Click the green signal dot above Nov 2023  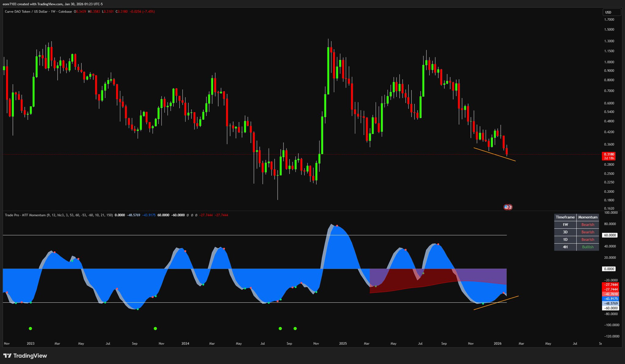pos(155,328)
